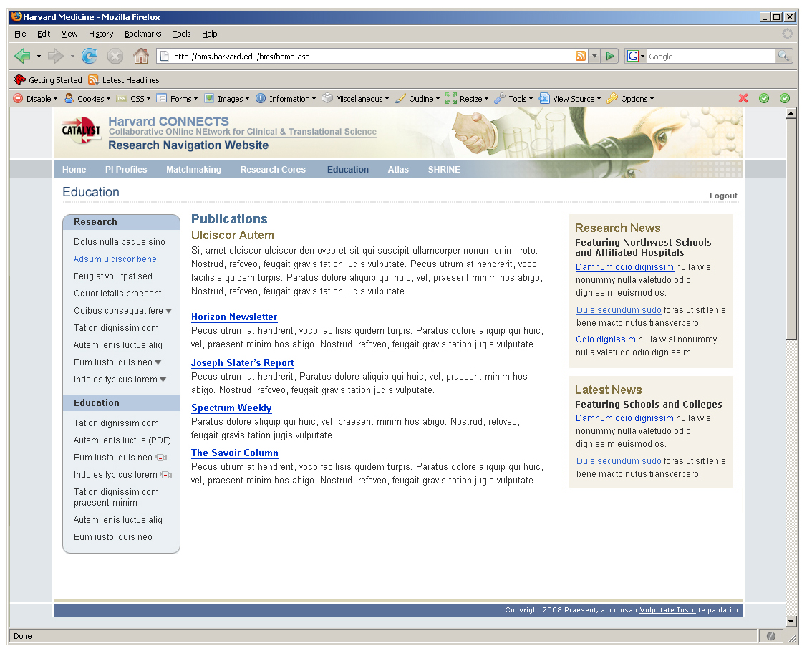Click the red X error indicator icon
The image size is (812, 651).
pyautogui.click(x=743, y=98)
